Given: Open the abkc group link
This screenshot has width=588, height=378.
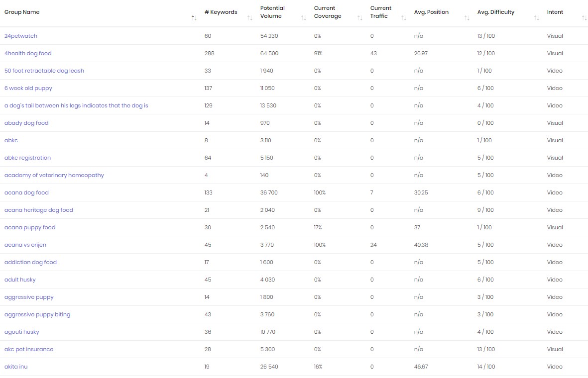Looking at the screenshot, I should 11,140.
